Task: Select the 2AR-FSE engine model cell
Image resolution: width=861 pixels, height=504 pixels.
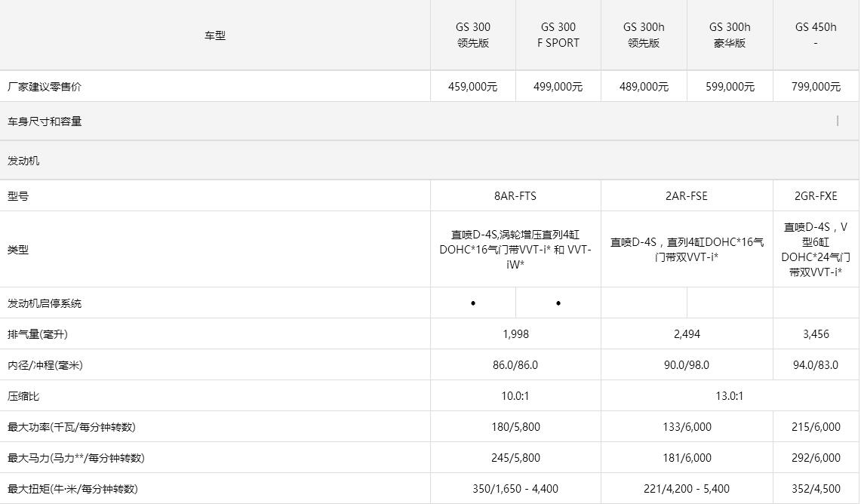Action: pyautogui.click(x=687, y=196)
